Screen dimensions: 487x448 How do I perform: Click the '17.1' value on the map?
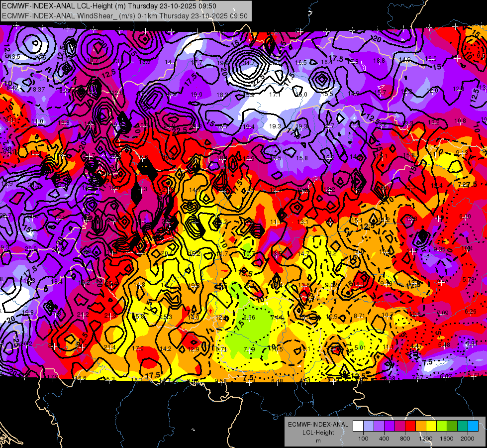tap(275, 94)
